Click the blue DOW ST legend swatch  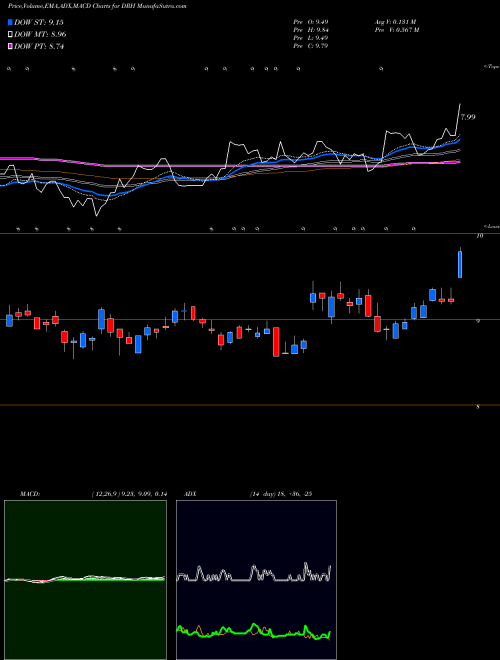[10, 22]
